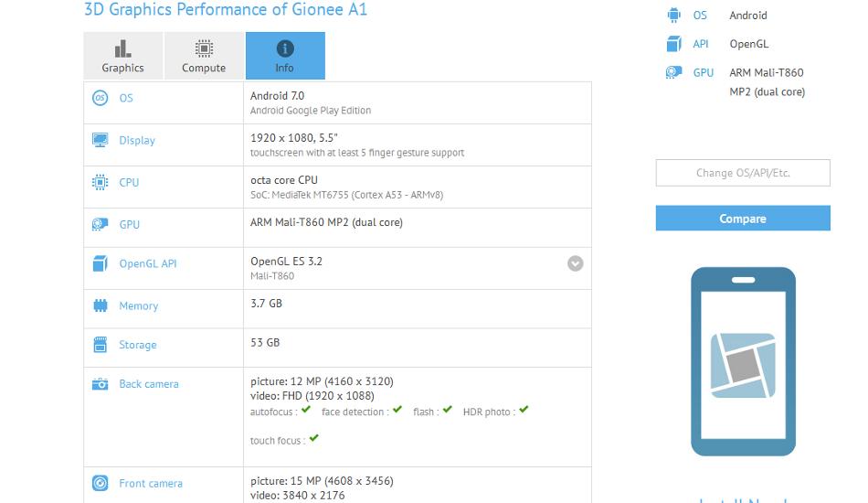
Task: Select the Info tab
Action: pos(285,56)
